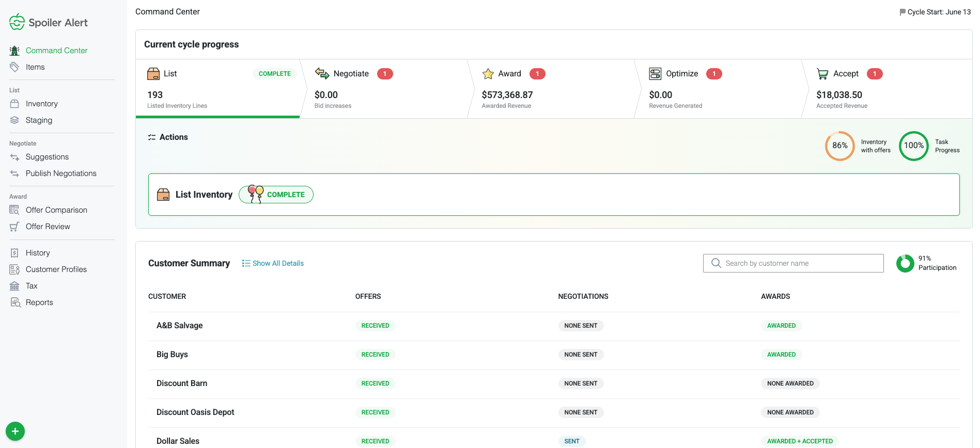
Task: Click the List stage COMPLETE badge
Action: [275, 74]
